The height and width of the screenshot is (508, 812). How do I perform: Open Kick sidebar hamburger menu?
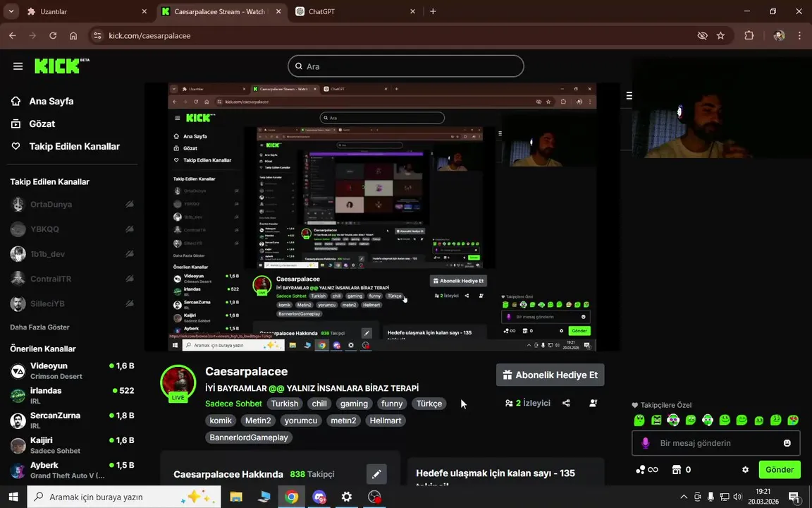18,66
